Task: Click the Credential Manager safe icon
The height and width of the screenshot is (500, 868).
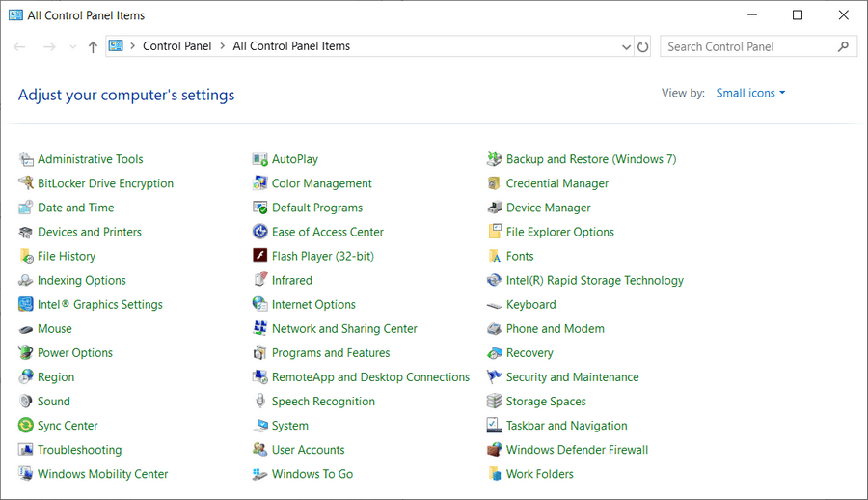Action: click(x=495, y=183)
